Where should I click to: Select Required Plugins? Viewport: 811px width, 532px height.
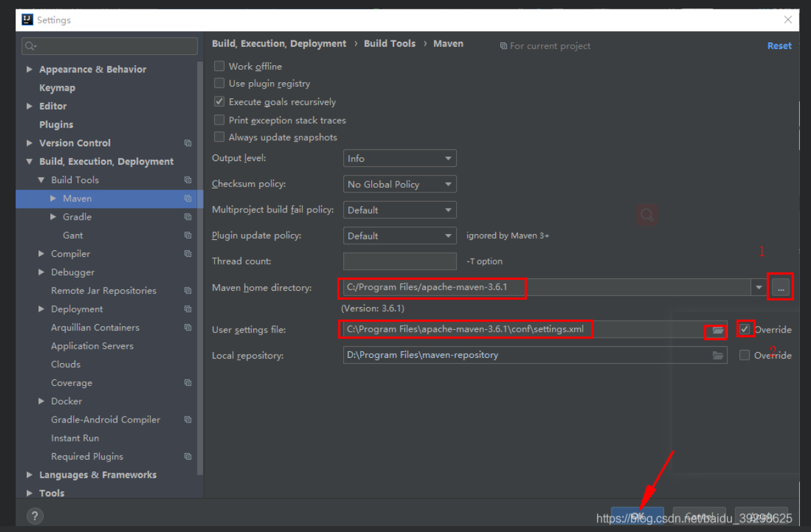coord(87,456)
